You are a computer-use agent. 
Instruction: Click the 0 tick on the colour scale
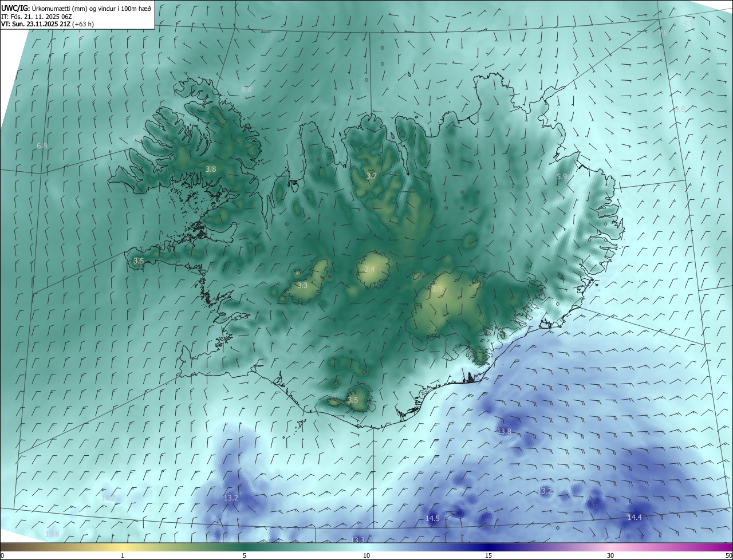click(2, 555)
